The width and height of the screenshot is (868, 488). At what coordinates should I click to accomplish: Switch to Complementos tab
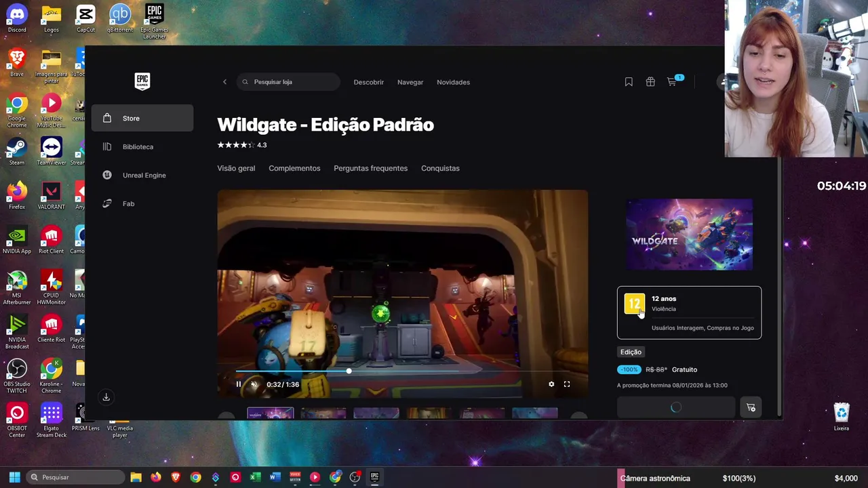point(294,168)
